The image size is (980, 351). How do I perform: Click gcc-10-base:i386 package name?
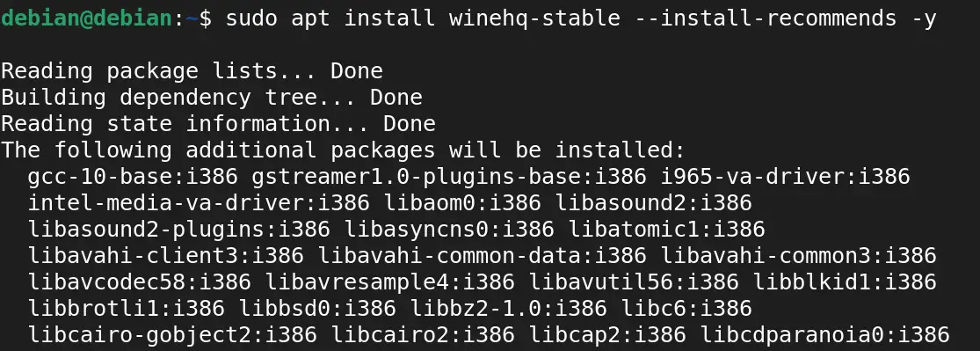point(133,177)
